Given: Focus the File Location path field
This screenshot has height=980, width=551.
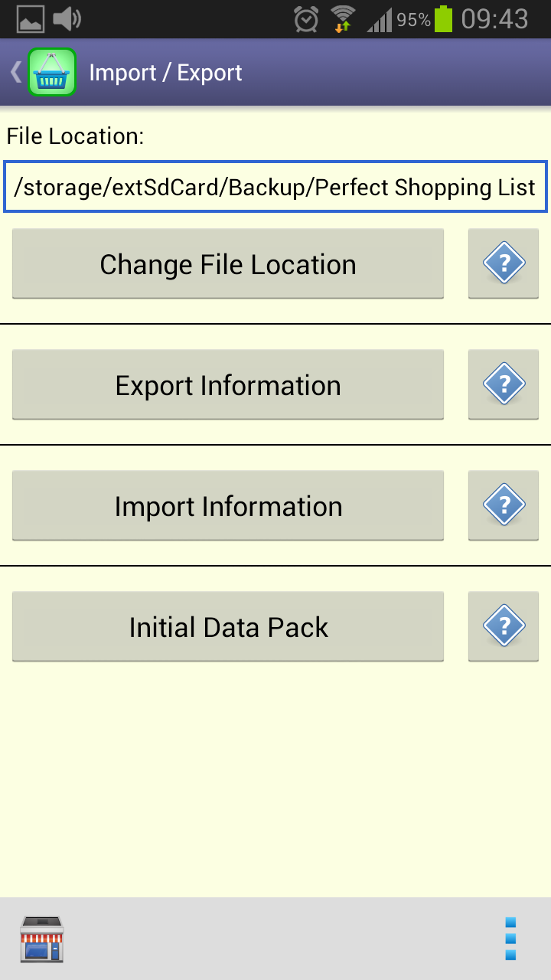Looking at the screenshot, I should (x=275, y=188).
